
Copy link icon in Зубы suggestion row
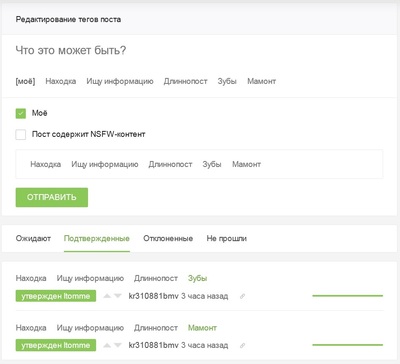(x=242, y=296)
